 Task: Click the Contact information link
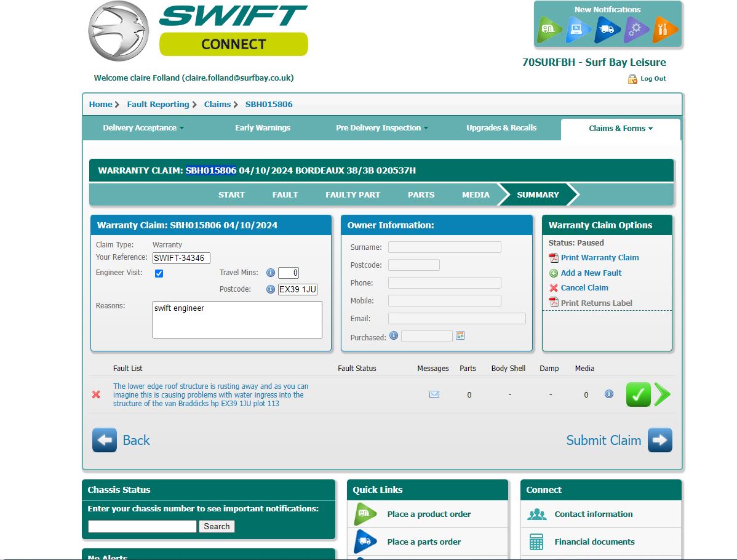594,514
